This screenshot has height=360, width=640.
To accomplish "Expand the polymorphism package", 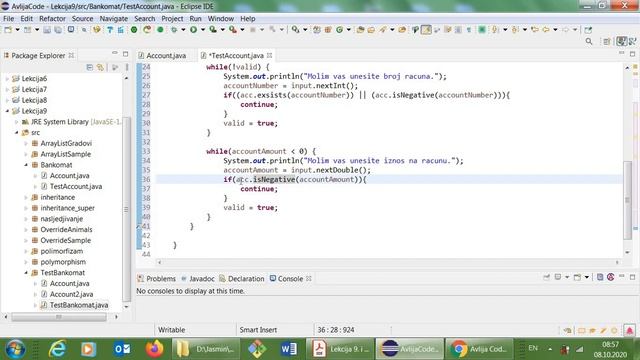I will point(26,262).
